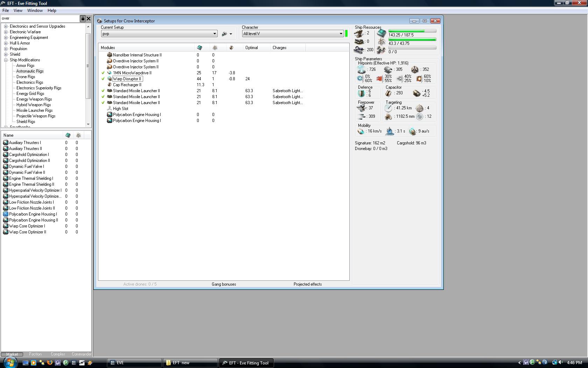Click the armor hitpoints icon showing 305
The height and width of the screenshot is (368, 588).
pos(388,69)
